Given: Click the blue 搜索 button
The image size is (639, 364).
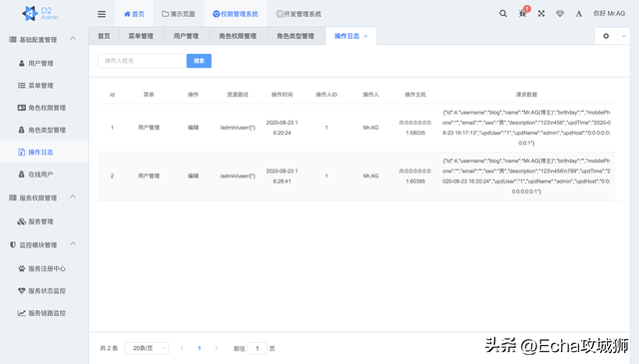Looking at the screenshot, I should pyautogui.click(x=199, y=61).
